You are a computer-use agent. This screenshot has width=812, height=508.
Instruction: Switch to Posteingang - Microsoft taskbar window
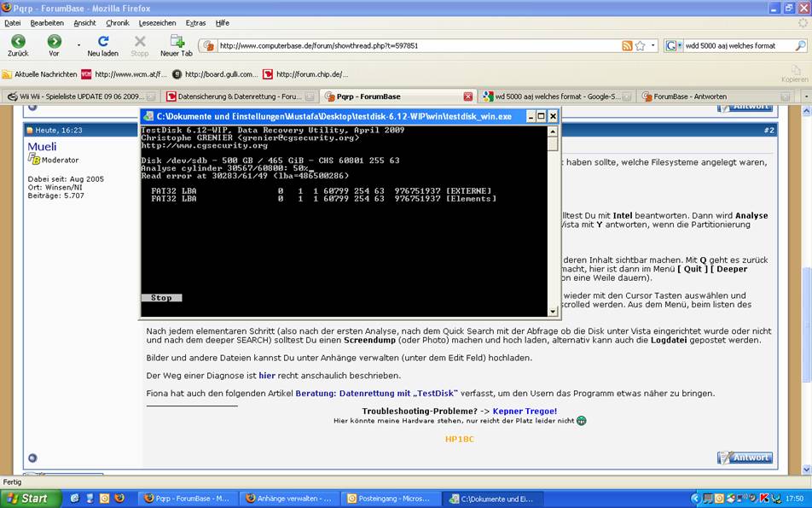pos(390,499)
